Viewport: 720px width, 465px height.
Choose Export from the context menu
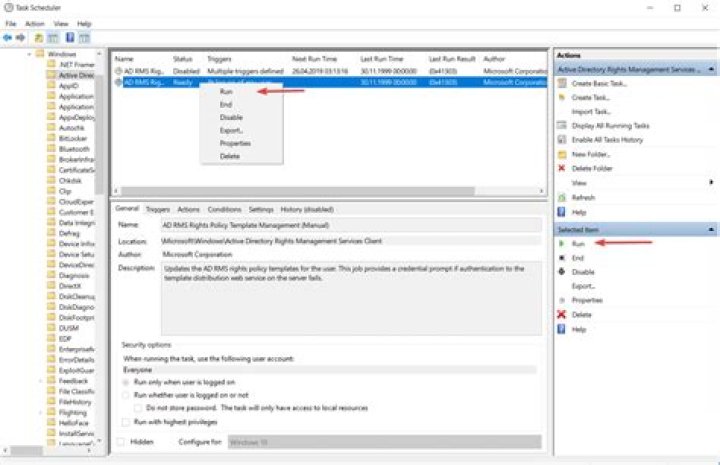click(242, 130)
